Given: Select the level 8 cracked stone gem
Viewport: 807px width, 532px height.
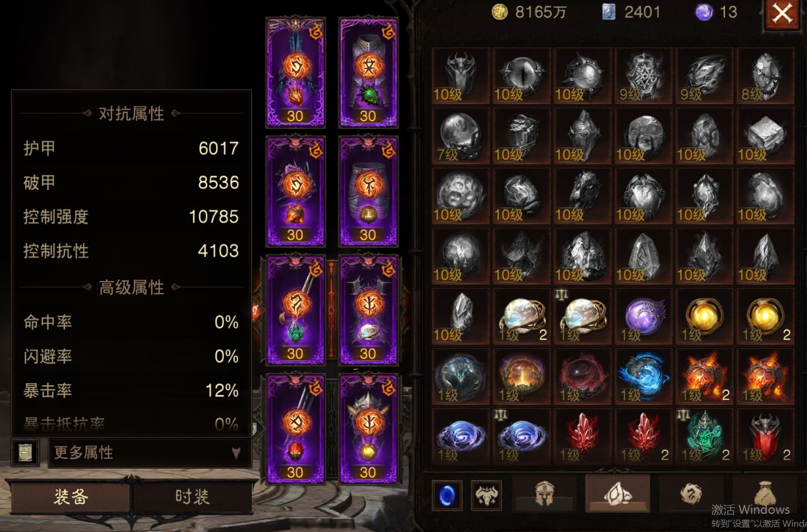Looking at the screenshot, I should tap(765, 76).
